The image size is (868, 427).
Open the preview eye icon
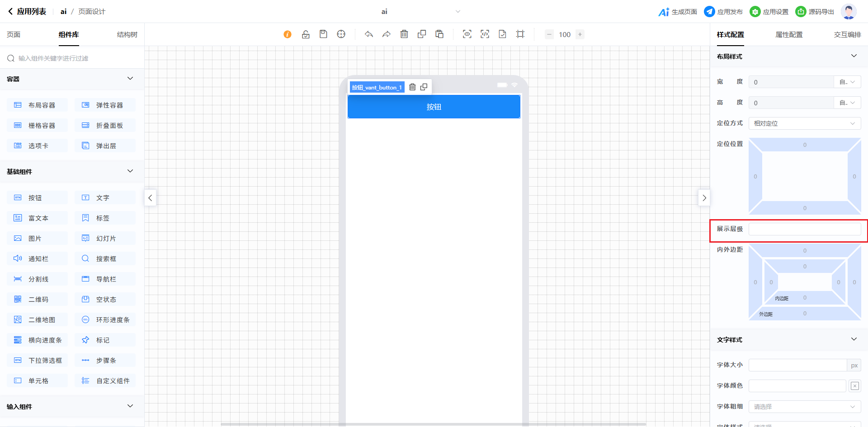pos(467,34)
